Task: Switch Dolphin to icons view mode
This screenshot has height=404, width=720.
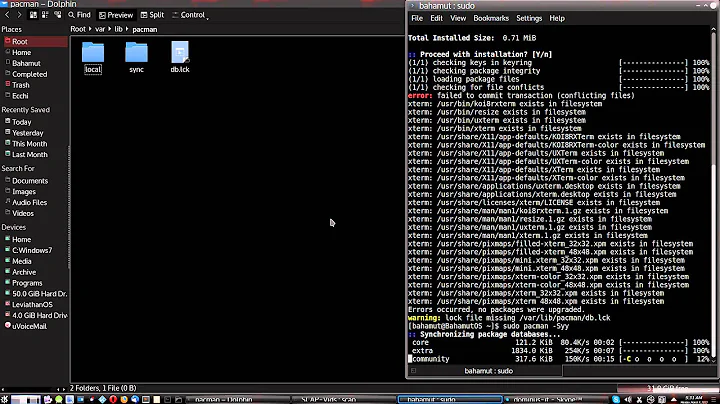Action: [x=33, y=15]
